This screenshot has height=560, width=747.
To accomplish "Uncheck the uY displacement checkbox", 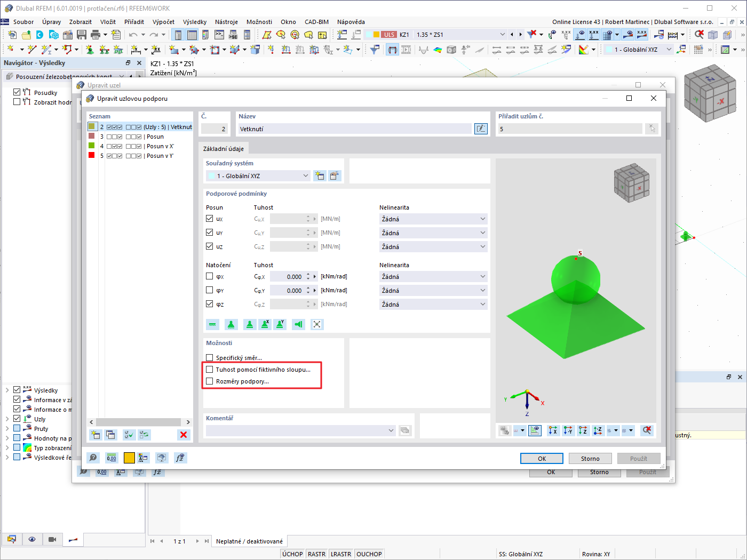I will coord(210,233).
